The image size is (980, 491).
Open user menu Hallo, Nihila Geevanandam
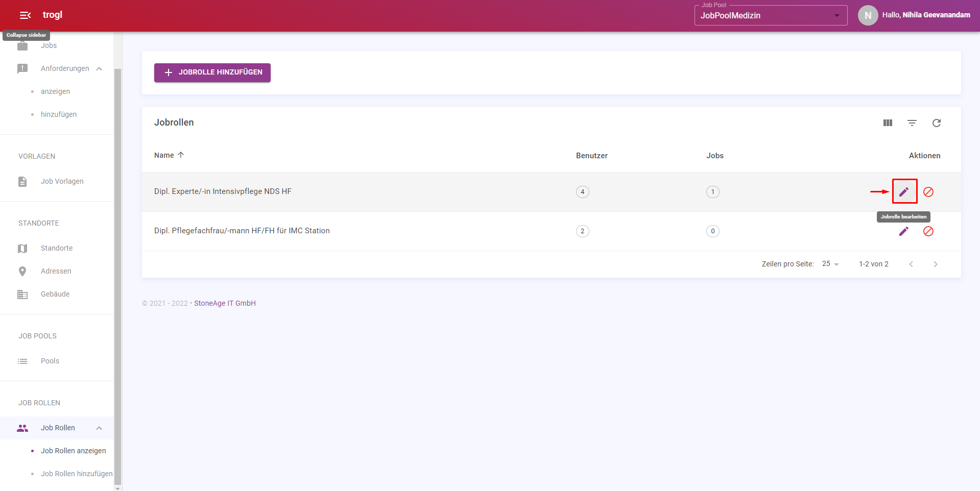926,15
